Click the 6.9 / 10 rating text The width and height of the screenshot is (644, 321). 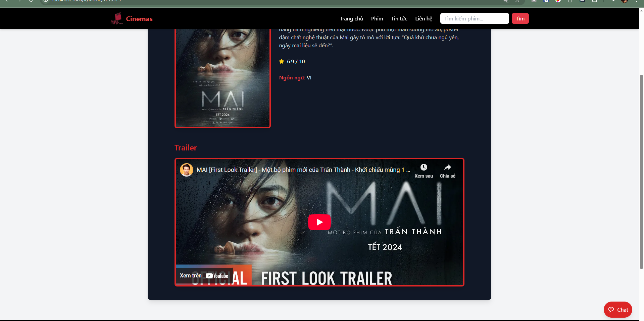pos(296,62)
